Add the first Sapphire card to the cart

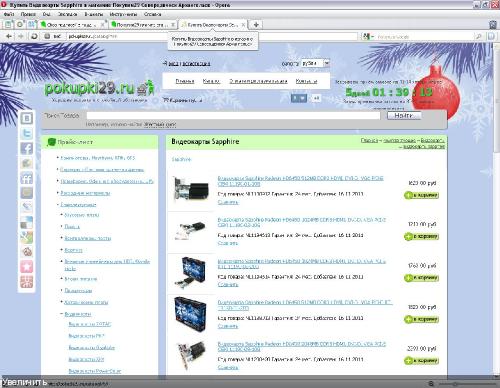pos(421,195)
